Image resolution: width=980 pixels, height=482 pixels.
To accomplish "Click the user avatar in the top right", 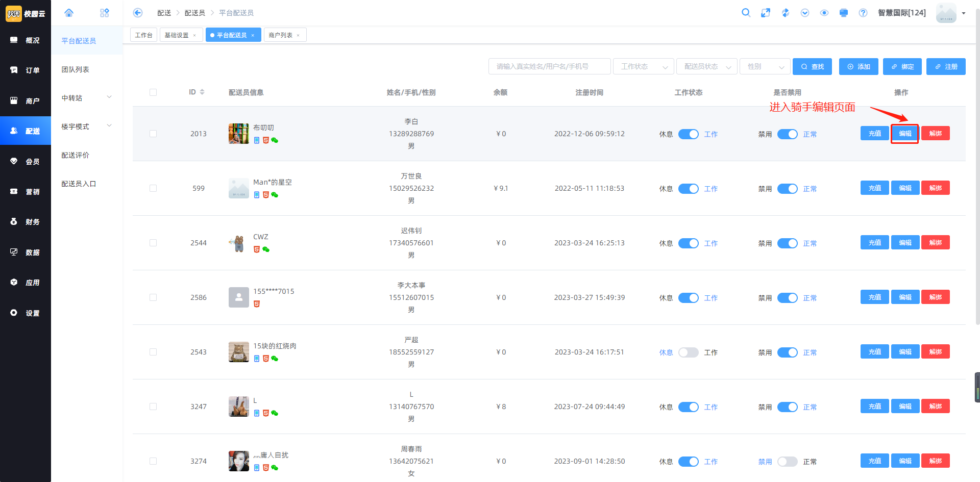I will pos(946,13).
